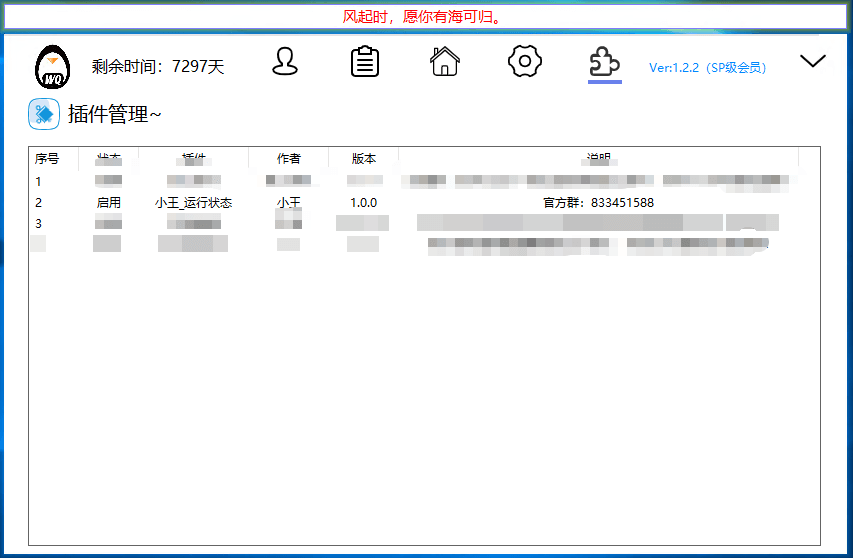Toggle the 启用 status of row 2

pyautogui.click(x=108, y=203)
